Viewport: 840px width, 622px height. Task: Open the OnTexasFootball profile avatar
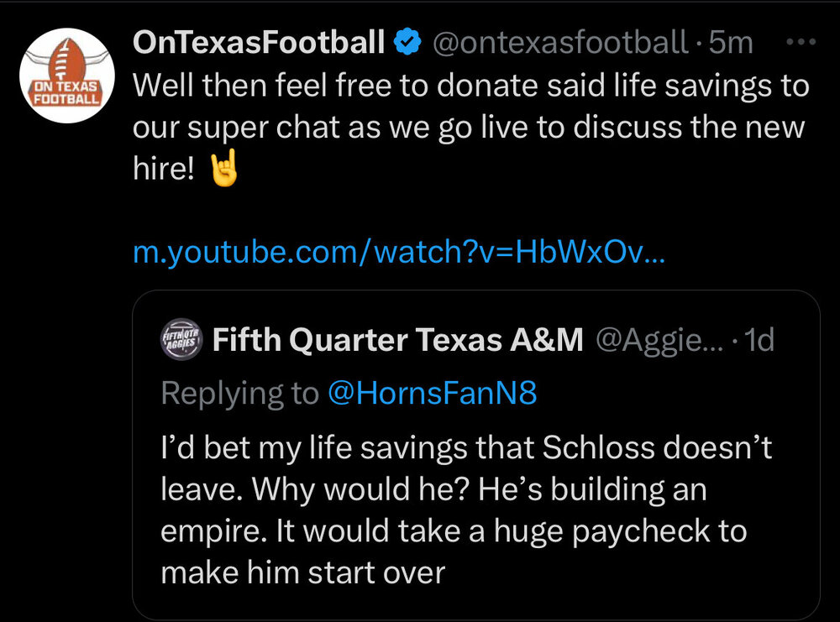(x=66, y=76)
